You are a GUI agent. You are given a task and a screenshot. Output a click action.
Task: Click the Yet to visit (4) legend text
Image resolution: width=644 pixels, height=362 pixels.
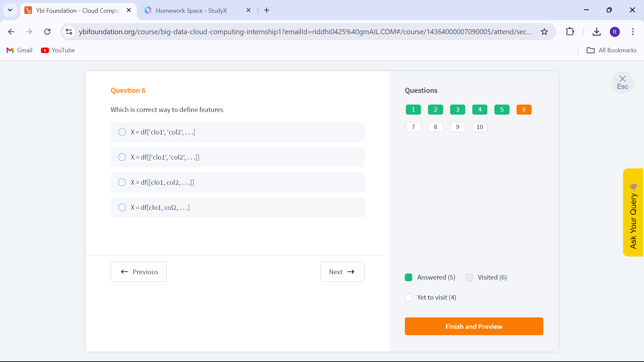click(x=436, y=297)
